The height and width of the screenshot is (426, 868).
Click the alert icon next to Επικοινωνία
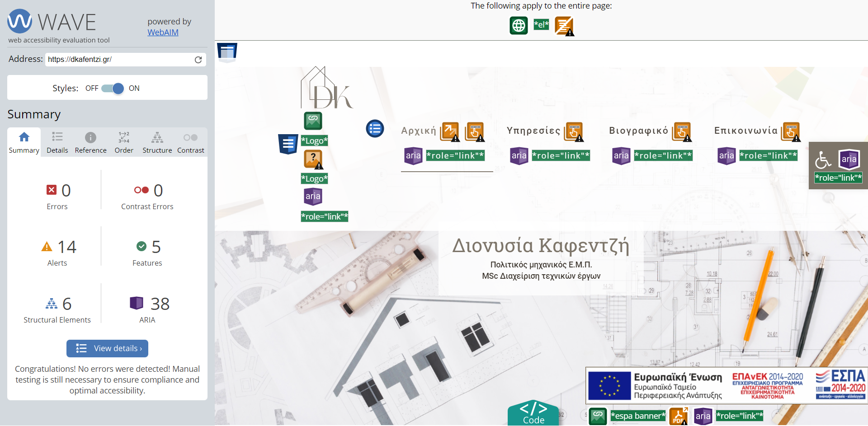(x=791, y=132)
